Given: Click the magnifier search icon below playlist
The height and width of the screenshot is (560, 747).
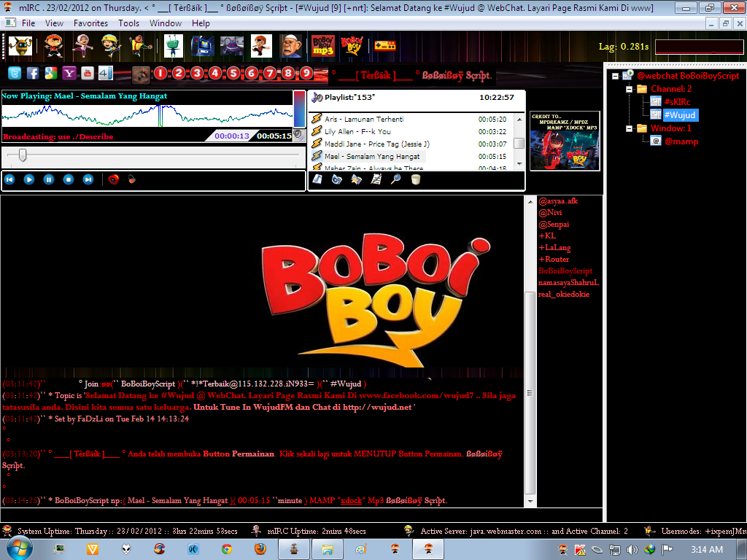Looking at the screenshot, I should click(x=396, y=179).
